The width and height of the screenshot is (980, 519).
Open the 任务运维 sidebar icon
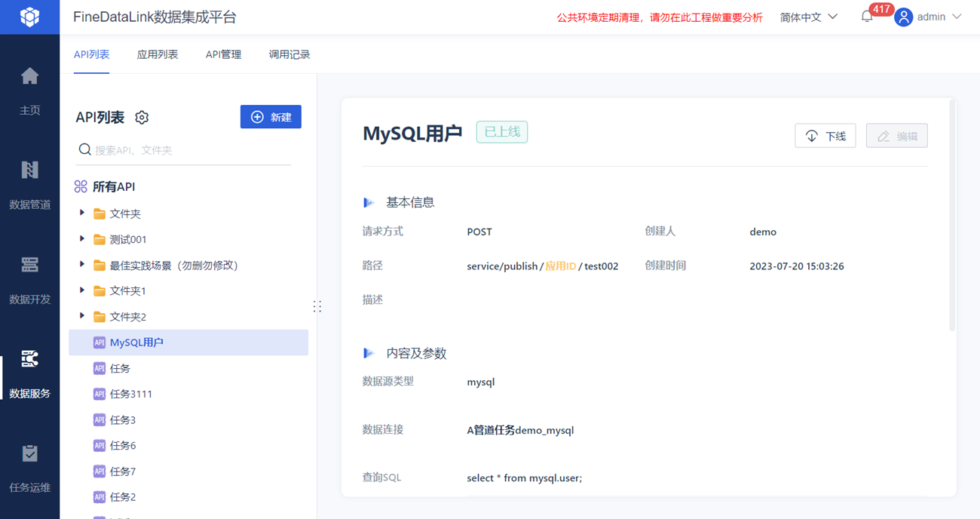tap(29, 453)
